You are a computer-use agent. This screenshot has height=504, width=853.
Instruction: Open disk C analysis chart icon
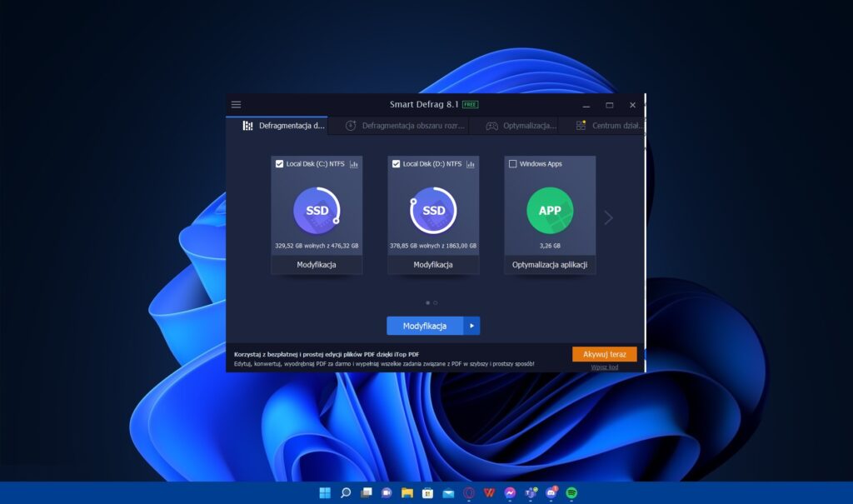tap(354, 164)
